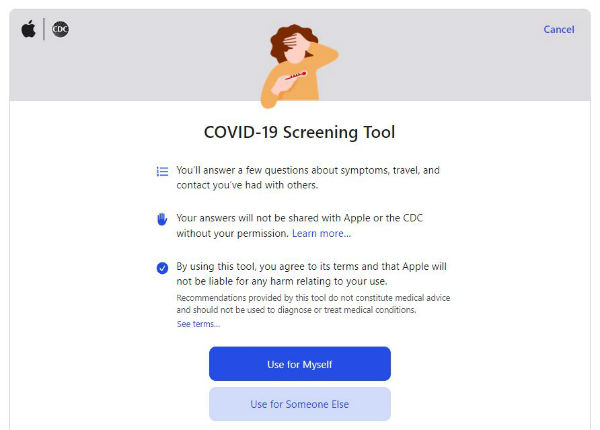Click the bulleted list icon beside questions text
Image resolution: width=600 pixels, height=430 pixels.
[162, 171]
